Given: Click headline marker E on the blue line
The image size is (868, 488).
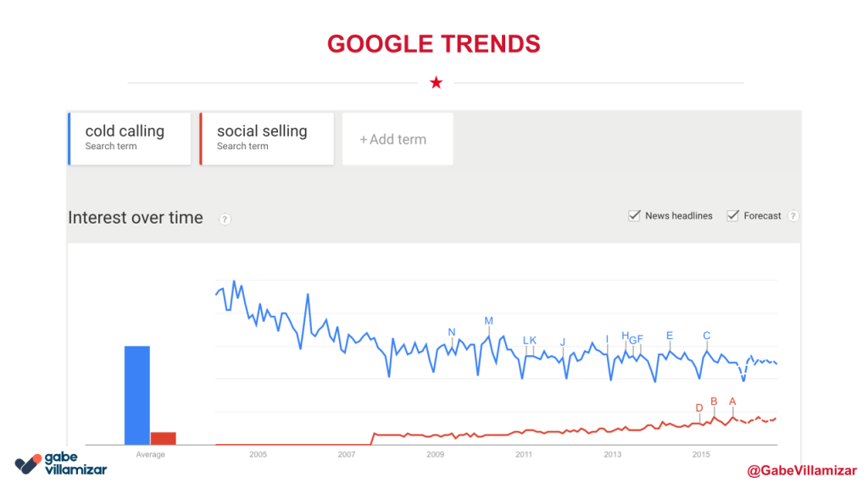Looking at the screenshot, I should (670, 335).
